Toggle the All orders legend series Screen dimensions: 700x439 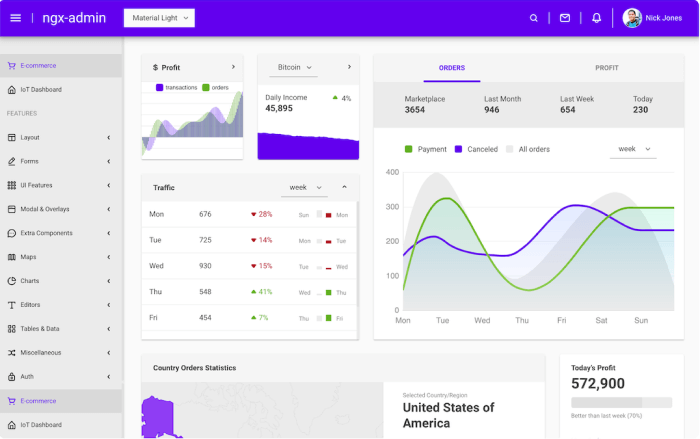click(x=528, y=149)
